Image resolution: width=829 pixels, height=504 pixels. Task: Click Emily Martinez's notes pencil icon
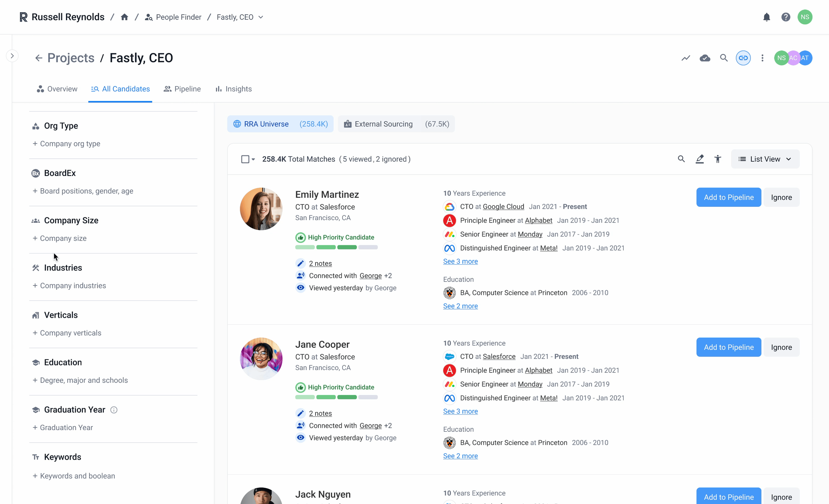click(300, 263)
